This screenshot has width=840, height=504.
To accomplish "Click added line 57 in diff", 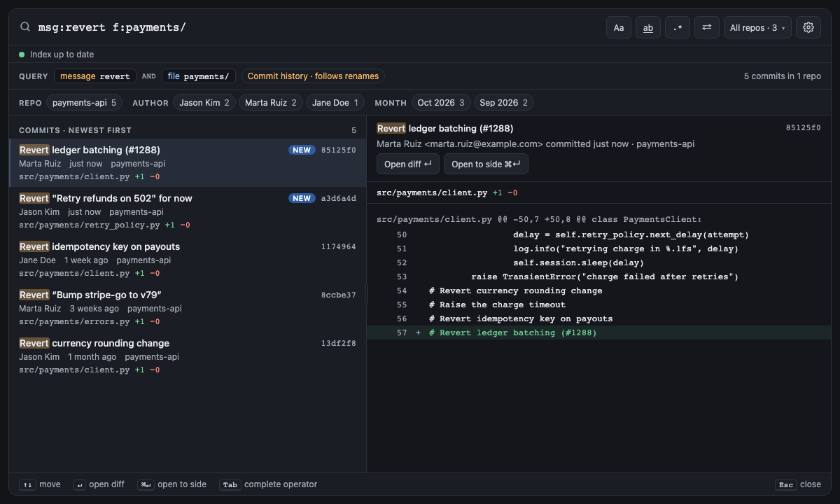I will pos(598,332).
